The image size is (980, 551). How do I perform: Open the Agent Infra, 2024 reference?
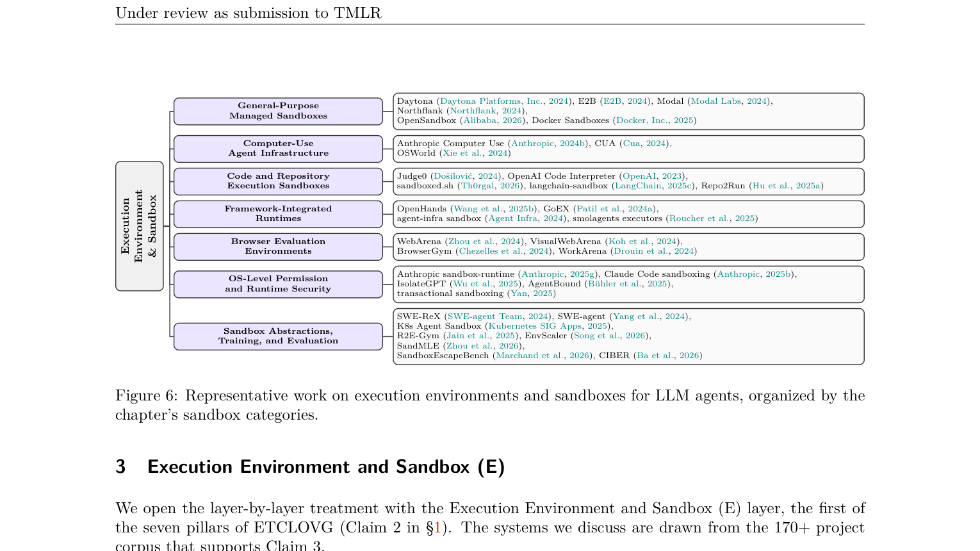tap(526, 218)
